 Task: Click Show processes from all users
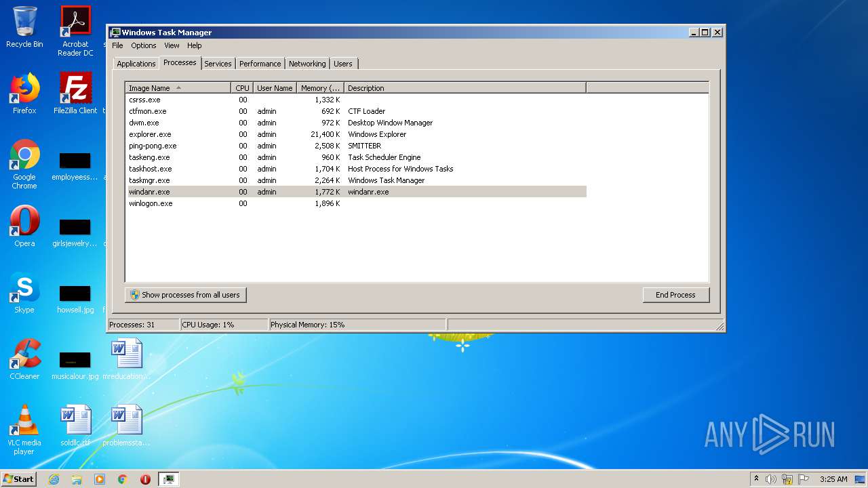pyautogui.click(x=186, y=295)
